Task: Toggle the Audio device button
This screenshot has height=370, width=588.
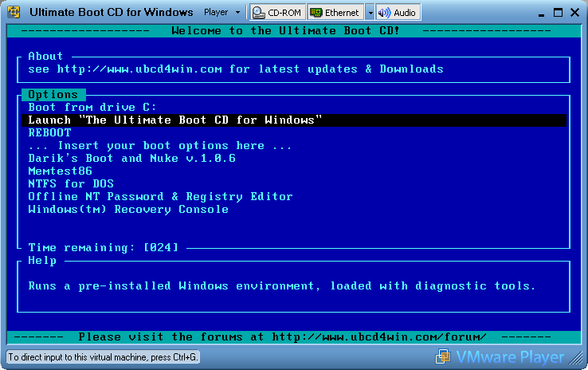Action: (398, 13)
